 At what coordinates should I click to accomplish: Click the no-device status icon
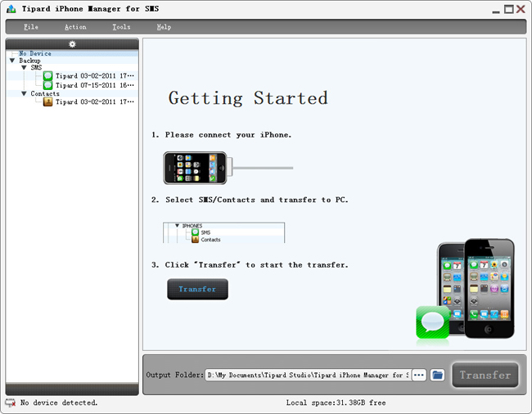(x=10, y=403)
